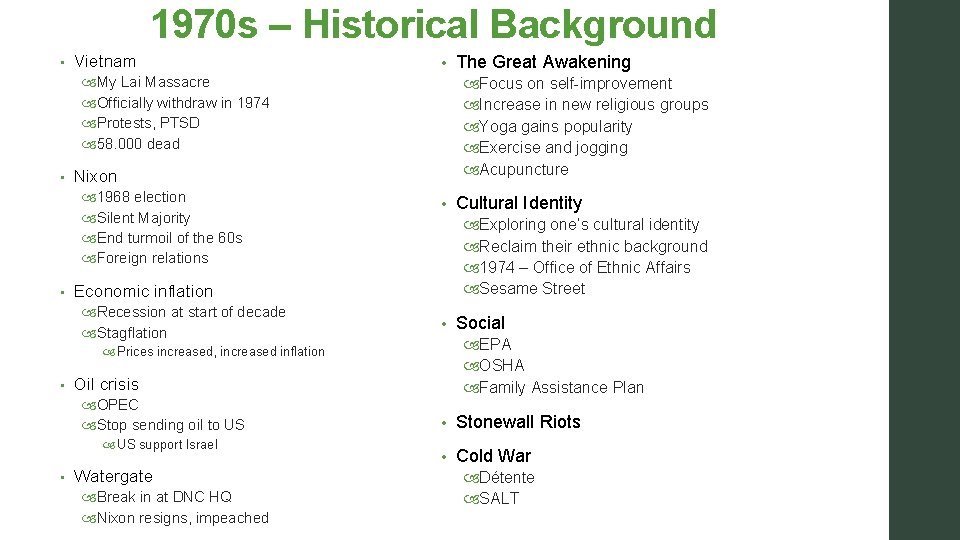The width and height of the screenshot is (960, 540).
Task: Click the "My Lai Massacre" line
Action: coord(153,82)
